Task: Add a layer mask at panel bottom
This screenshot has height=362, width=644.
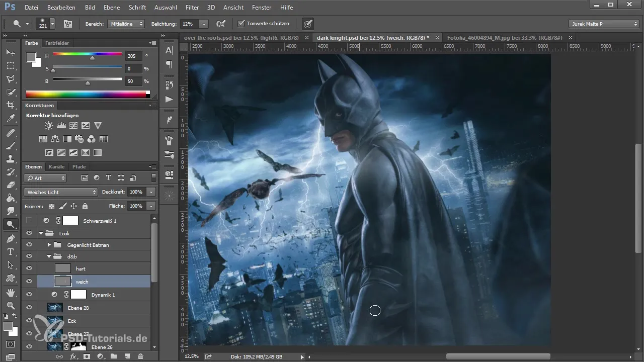Action: point(87,356)
